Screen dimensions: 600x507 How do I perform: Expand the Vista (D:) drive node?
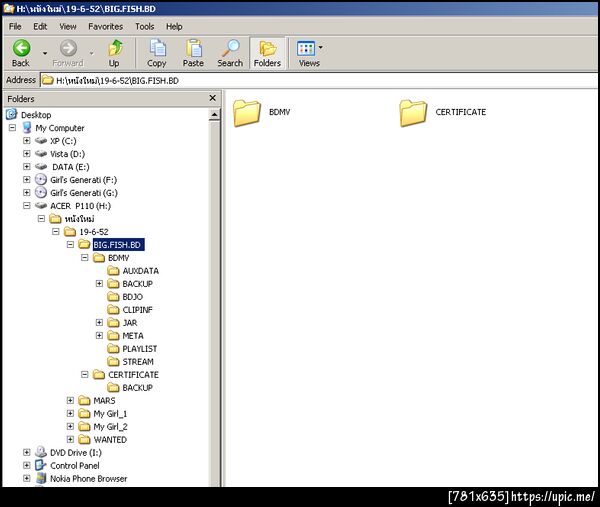tap(26, 153)
